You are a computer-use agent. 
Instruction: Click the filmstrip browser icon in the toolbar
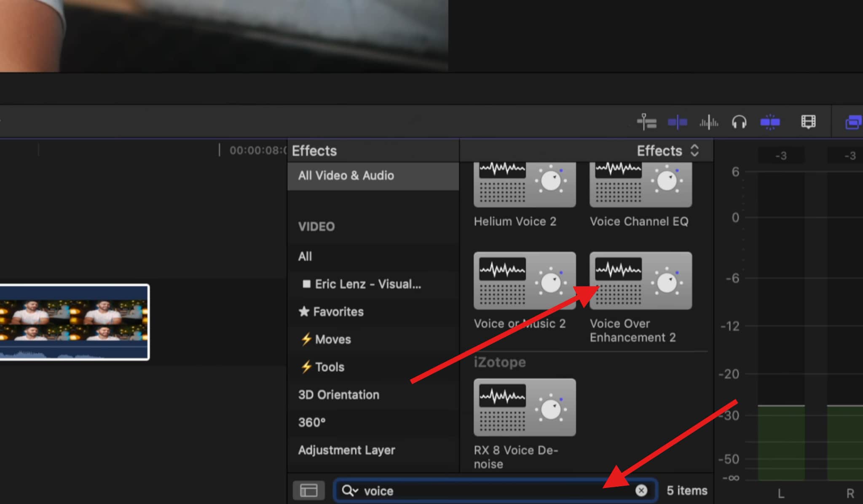[x=808, y=121]
